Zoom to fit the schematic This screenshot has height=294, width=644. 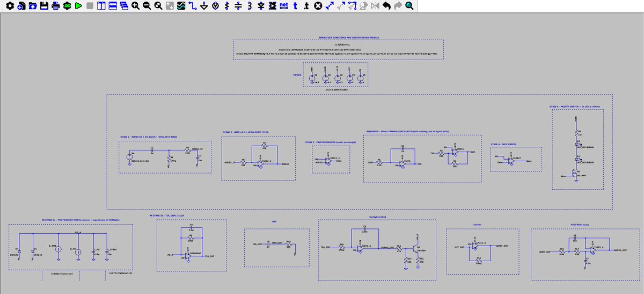[x=158, y=6]
